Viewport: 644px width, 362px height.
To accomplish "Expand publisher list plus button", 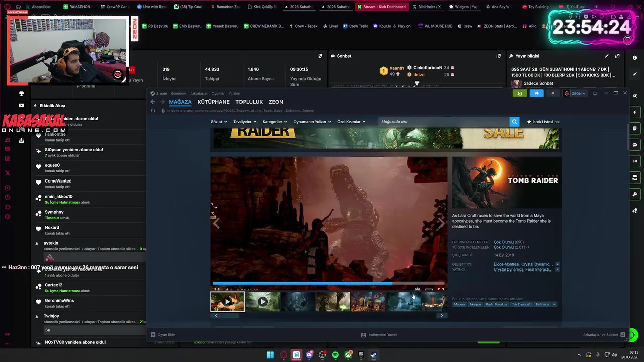I will [557, 270].
